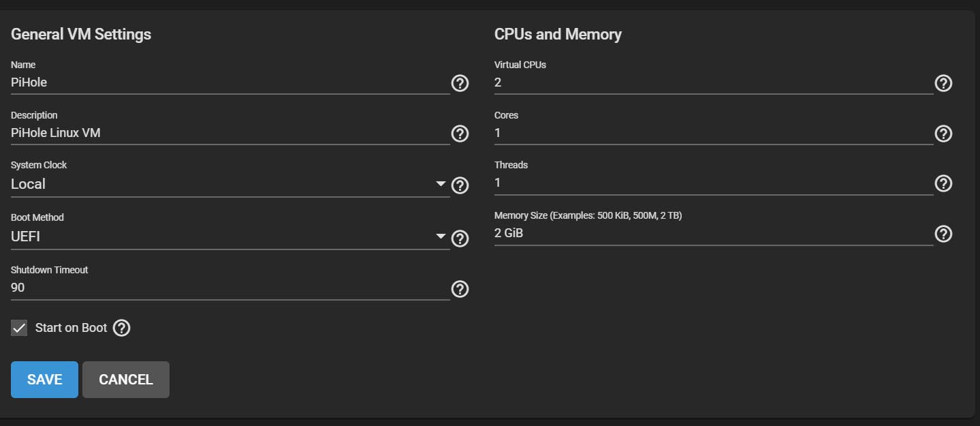The height and width of the screenshot is (426, 980).
Task: Show help for Memory Size
Action: point(943,234)
